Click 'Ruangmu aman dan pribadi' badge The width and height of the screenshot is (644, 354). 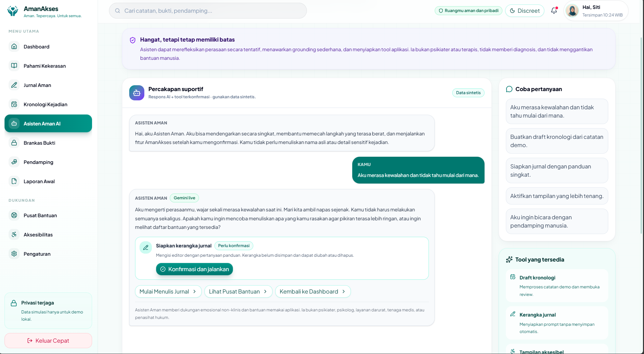tap(468, 11)
